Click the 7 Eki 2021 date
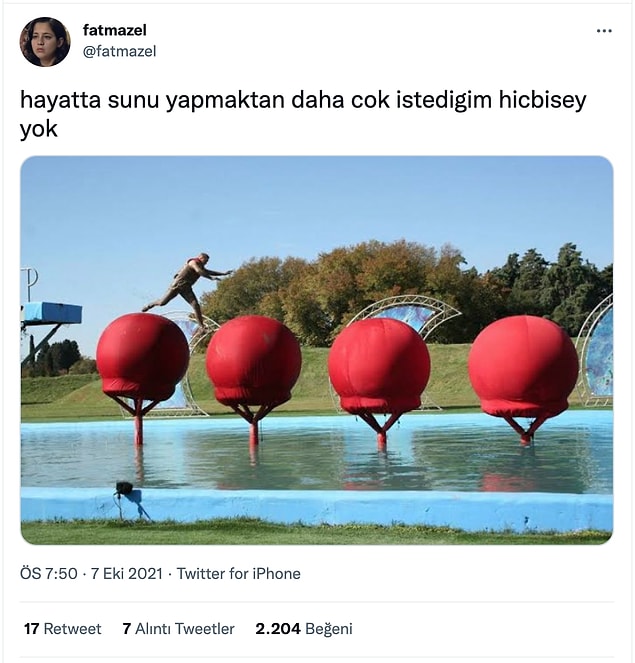Viewport: 635px width, 663px height. 127,574
